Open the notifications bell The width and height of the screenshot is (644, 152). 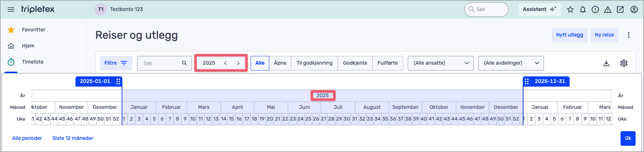(583, 9)
